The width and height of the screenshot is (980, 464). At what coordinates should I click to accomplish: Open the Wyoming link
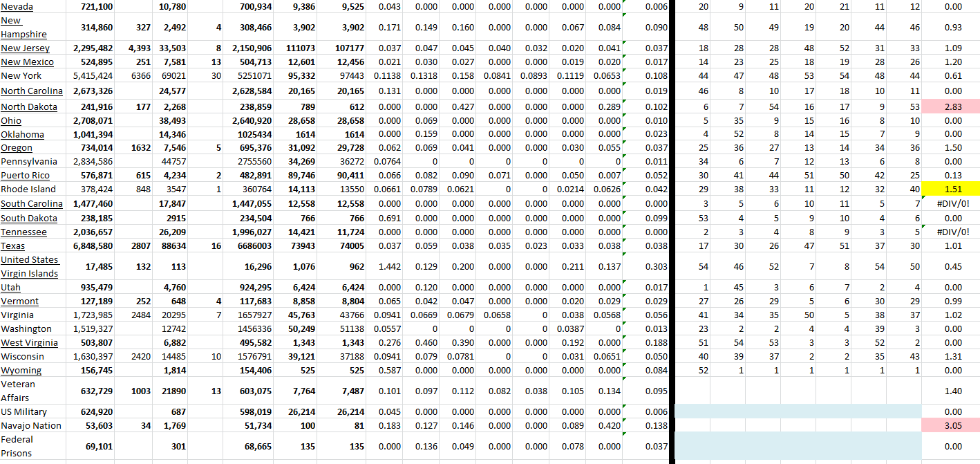[21, 371]
